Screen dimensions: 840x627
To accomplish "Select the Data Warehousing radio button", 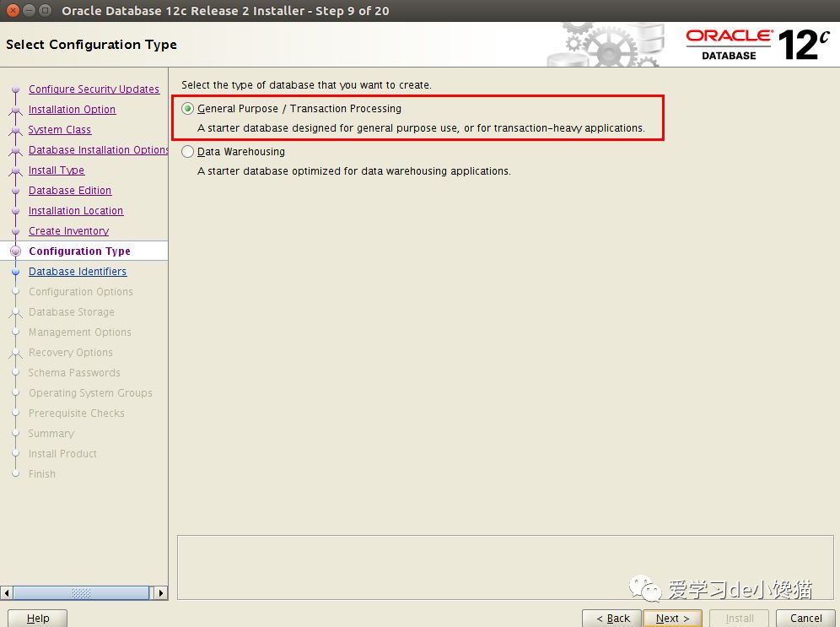I will 187,152.
